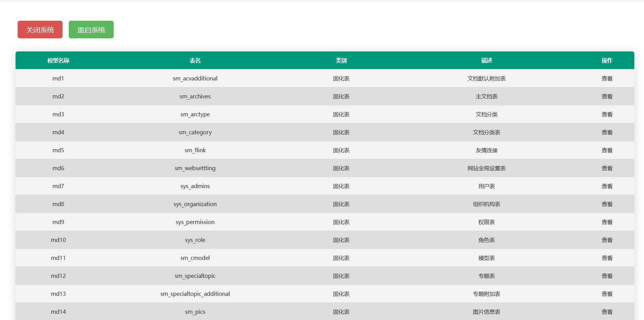The height and width of the screenshot is (320, 644).
Task: Select the 表名 column header
Action: (x=195, y=60)
